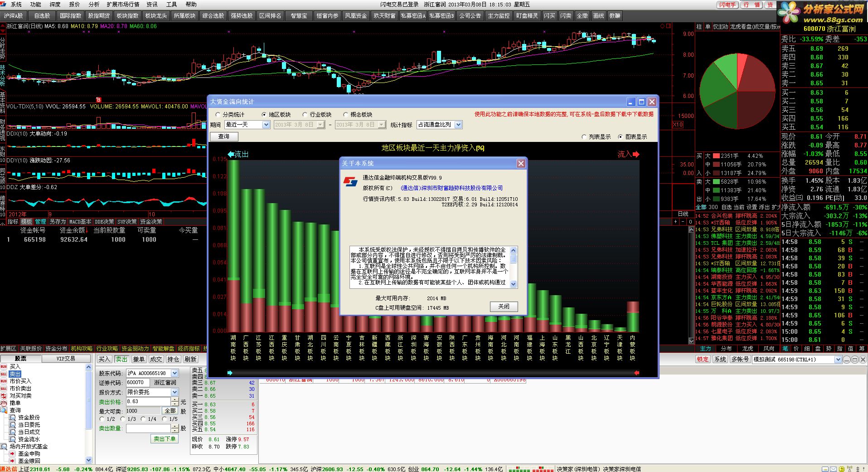Click the red rectangle icon above the price axis

[668, 26]
